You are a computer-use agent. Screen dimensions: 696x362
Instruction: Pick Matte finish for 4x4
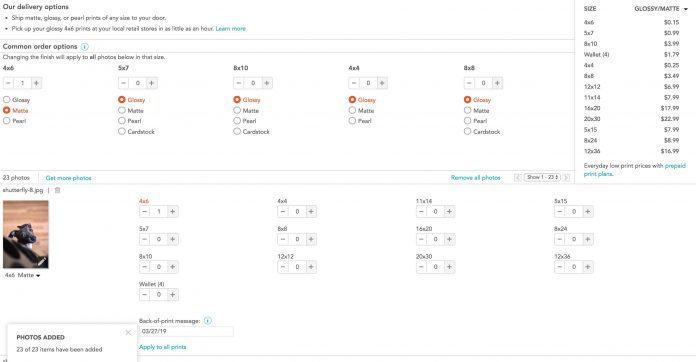click(352, 110)
